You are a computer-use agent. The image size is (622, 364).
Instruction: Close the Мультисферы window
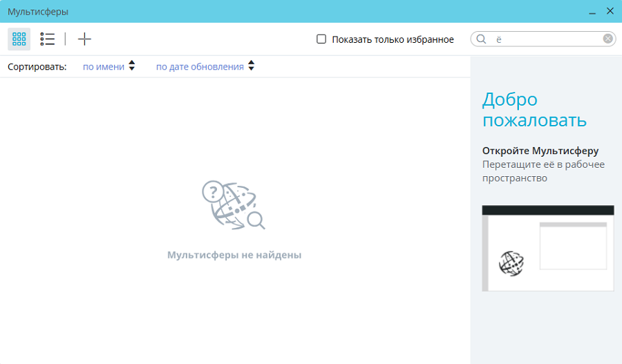[610, 11]
